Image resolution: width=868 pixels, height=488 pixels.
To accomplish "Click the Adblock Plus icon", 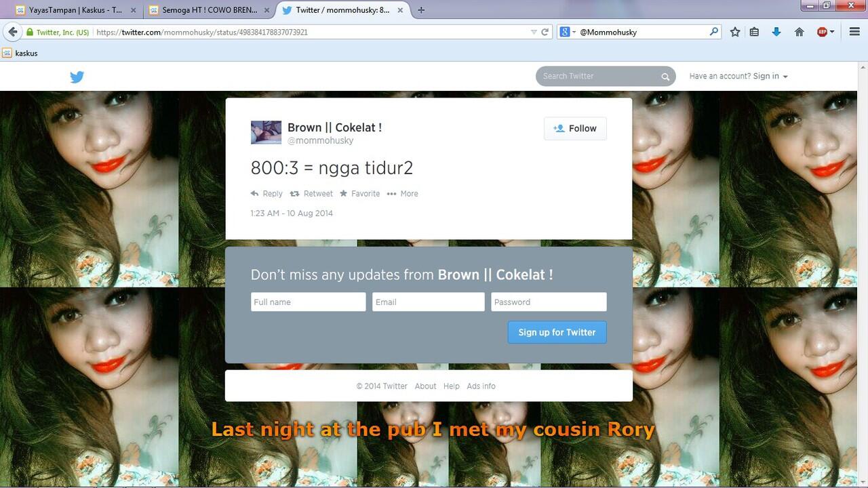I will 823,32.
